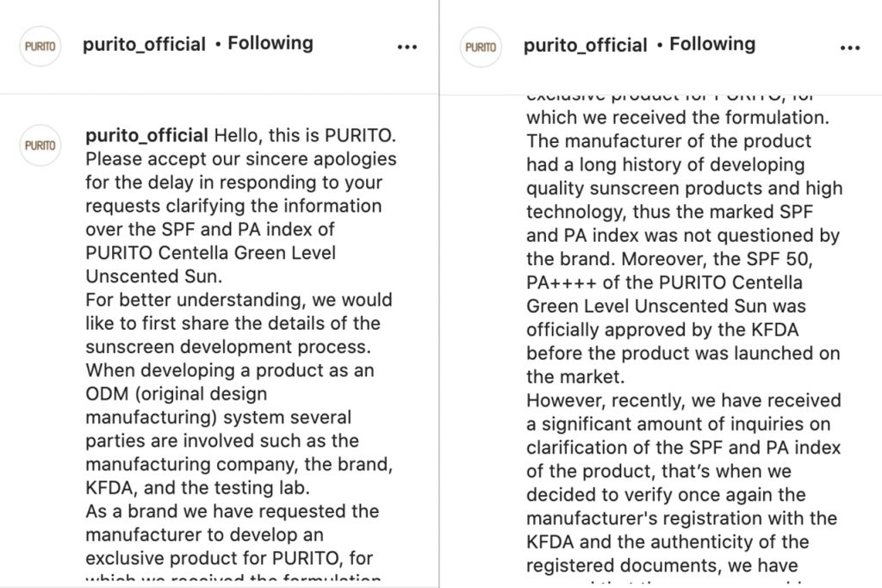This screenshot has height=588, width=882.
Task: Click the Following button on the left header
Action: [270, 42]
